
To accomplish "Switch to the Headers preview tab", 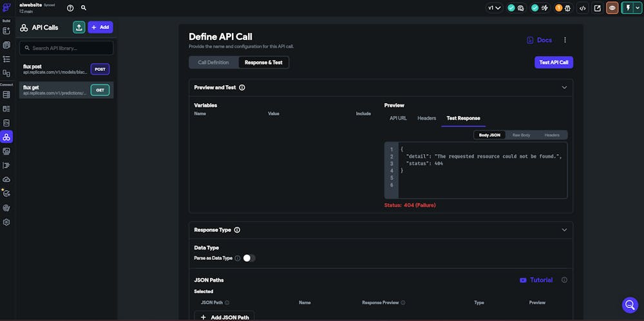I will (427, 119).
